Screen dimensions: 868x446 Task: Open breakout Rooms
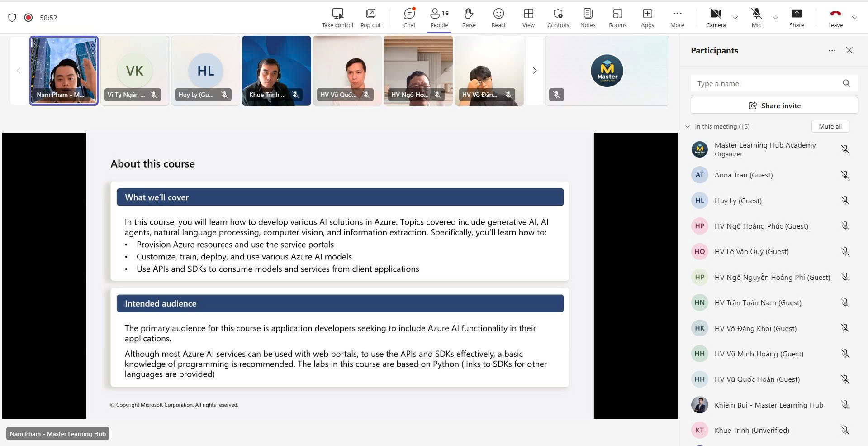click(x=617, y=18)
